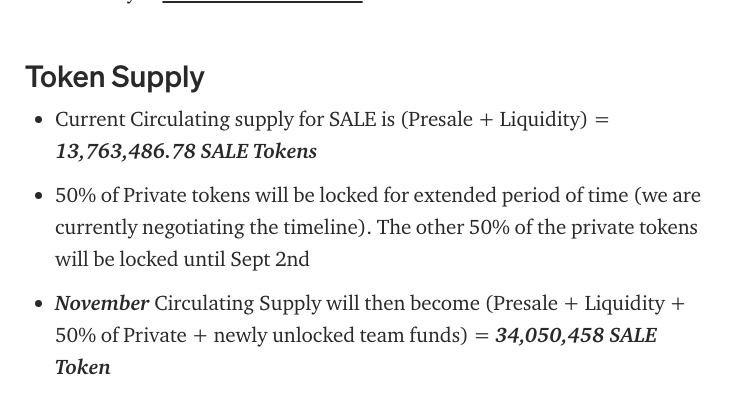The height and width of the screenshot is (407, 744).
Task: Click the italic word 'Token' on last line
Action: pyautogui.click(x=83, y=368)
